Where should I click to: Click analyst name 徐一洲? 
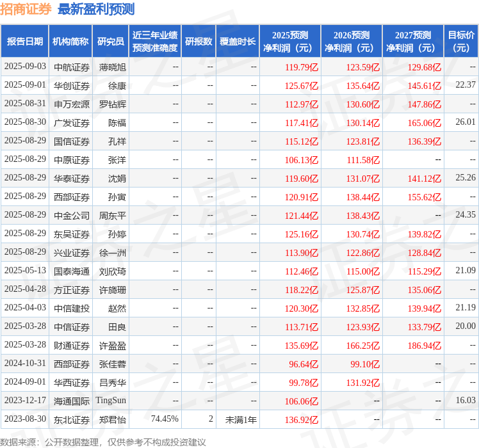[113, 253]
